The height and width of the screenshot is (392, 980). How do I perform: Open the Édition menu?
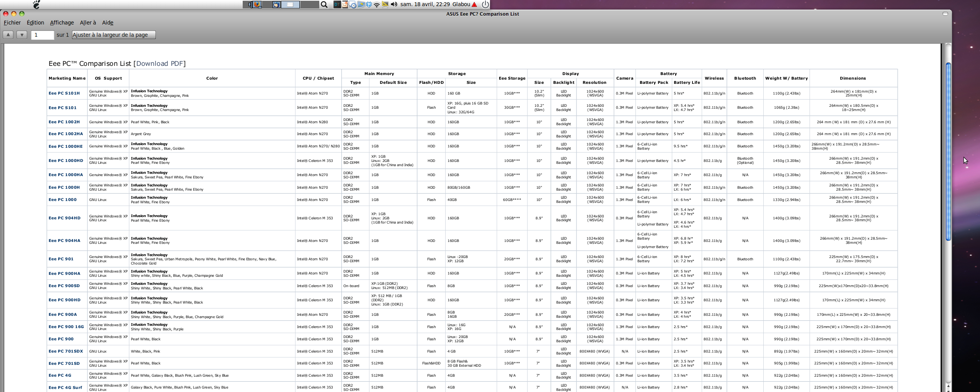(x=35, y=23)
